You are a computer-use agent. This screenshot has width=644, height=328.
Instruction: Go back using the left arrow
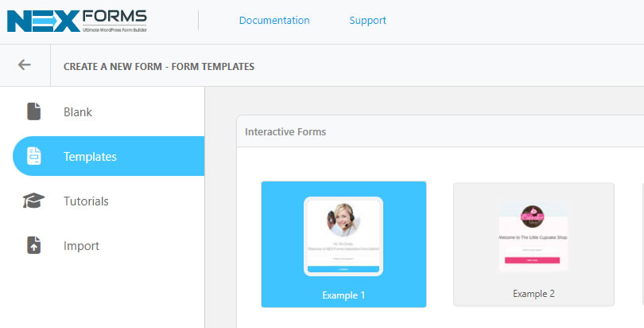25,64
